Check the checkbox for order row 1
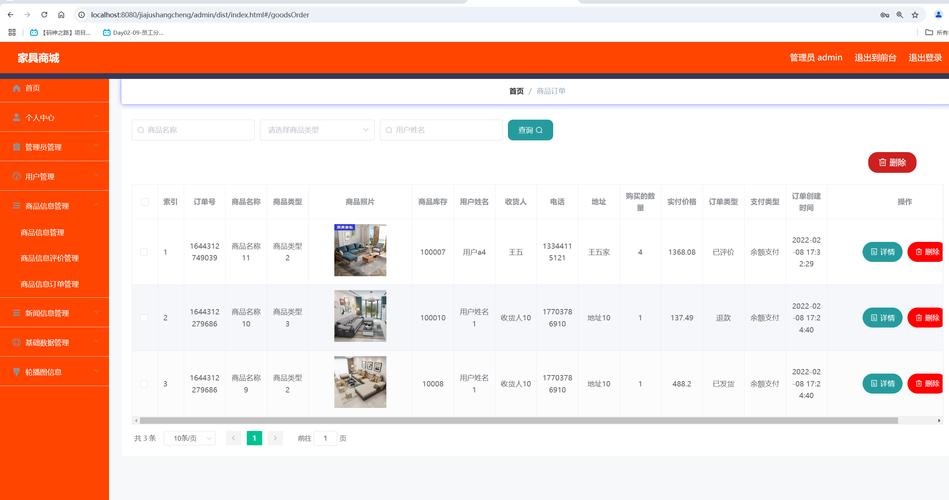 pos(144,252)
